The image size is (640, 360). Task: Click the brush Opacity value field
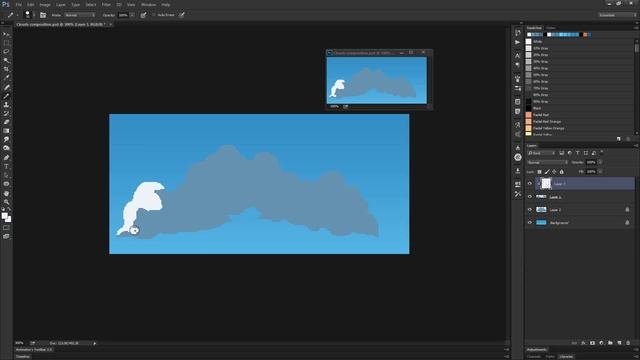pyautogui.click(x=123, y=15)
